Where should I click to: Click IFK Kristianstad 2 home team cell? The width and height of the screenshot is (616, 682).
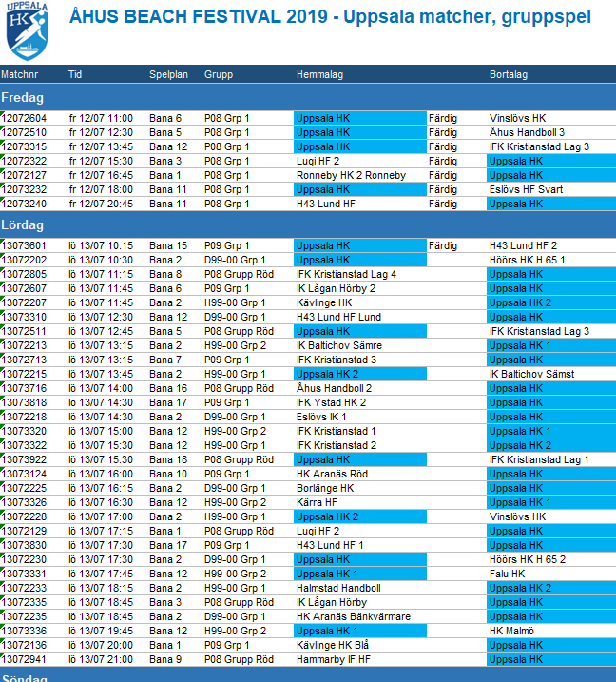click(x=337, y=446)
